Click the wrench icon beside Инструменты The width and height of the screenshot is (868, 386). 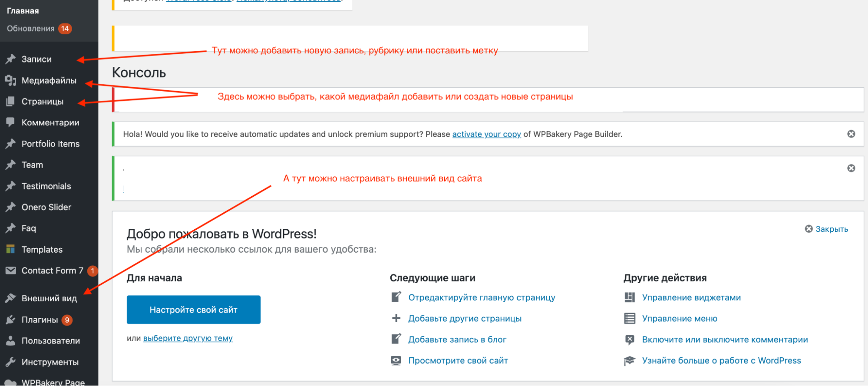coord(10,362)
